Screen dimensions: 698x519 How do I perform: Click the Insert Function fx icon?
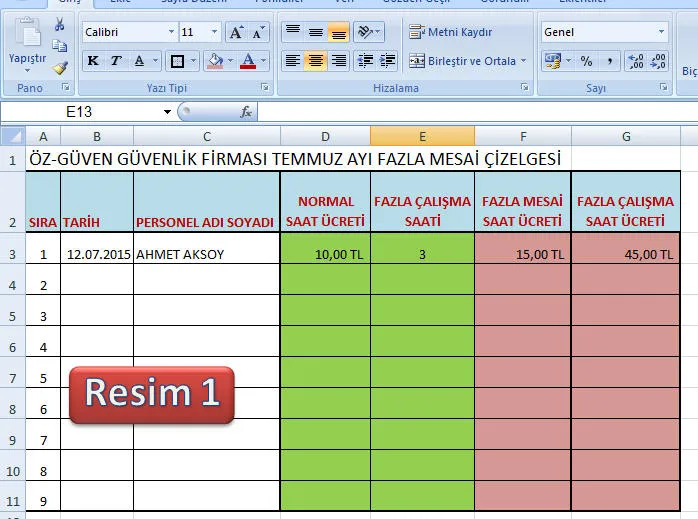click(x=246, y=112)
